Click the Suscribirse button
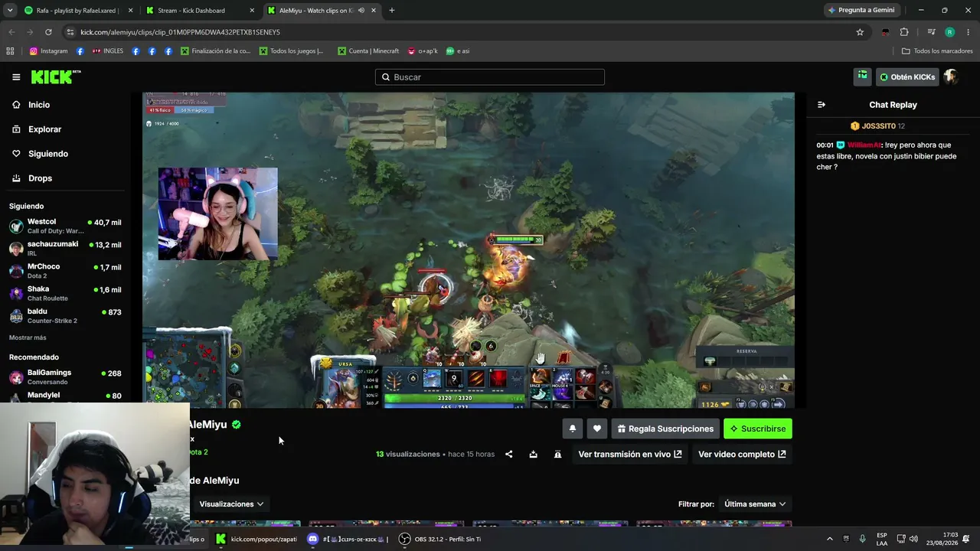The height and width of the screenshot is (551, 980). [758, 429]
